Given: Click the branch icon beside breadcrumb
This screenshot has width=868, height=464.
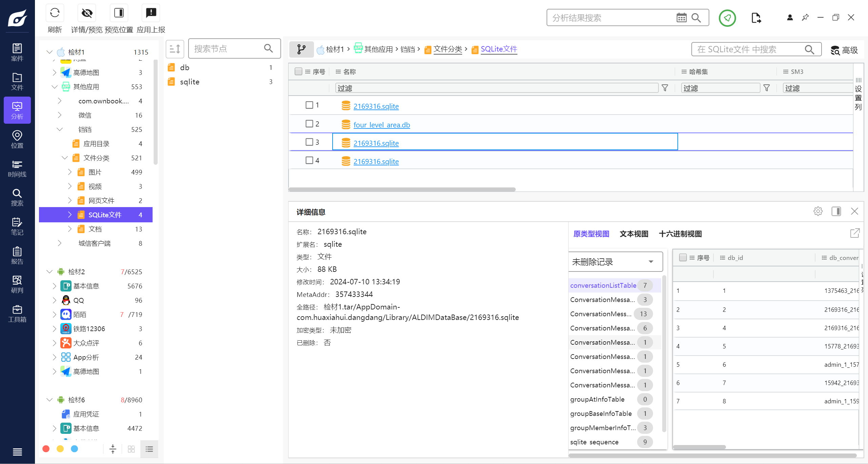Looking at the screenshot, I should [301, 49].
